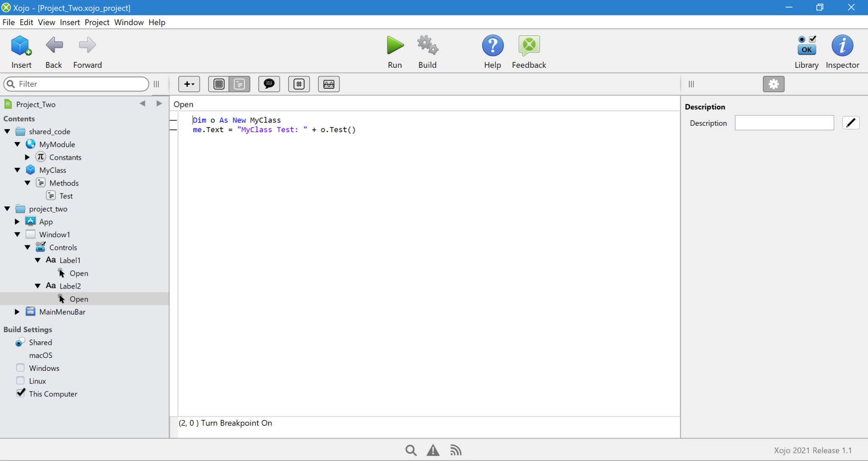Collapse the Label1 node
The height and width of the screenshot is (461, 868).
[38, 260]
